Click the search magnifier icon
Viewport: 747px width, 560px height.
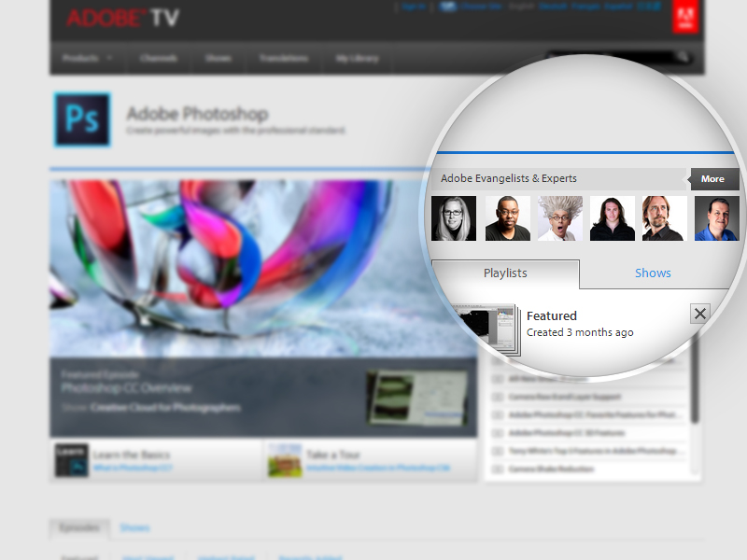[683, 58]
